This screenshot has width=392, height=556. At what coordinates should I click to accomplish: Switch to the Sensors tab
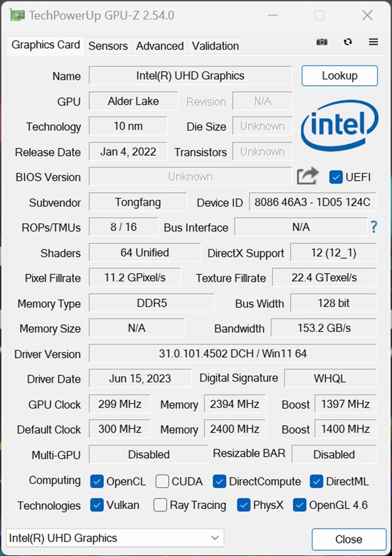[107, 46]
